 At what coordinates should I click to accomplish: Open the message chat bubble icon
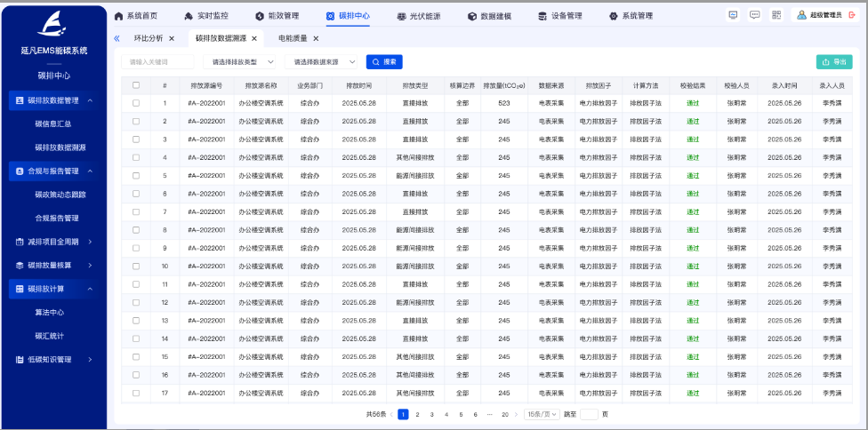(754, 15)
